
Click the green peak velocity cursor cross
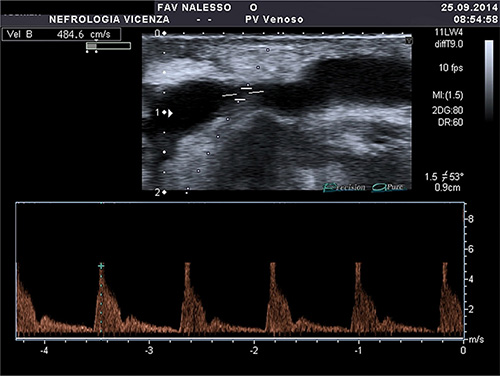tap(101, 266)
